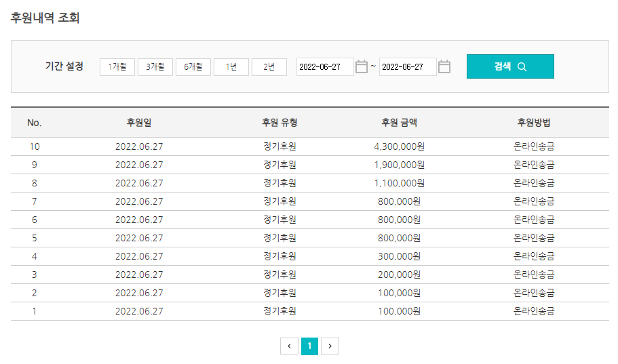
Task: Click the 후원 금액 column header
Action: point(400,123)
